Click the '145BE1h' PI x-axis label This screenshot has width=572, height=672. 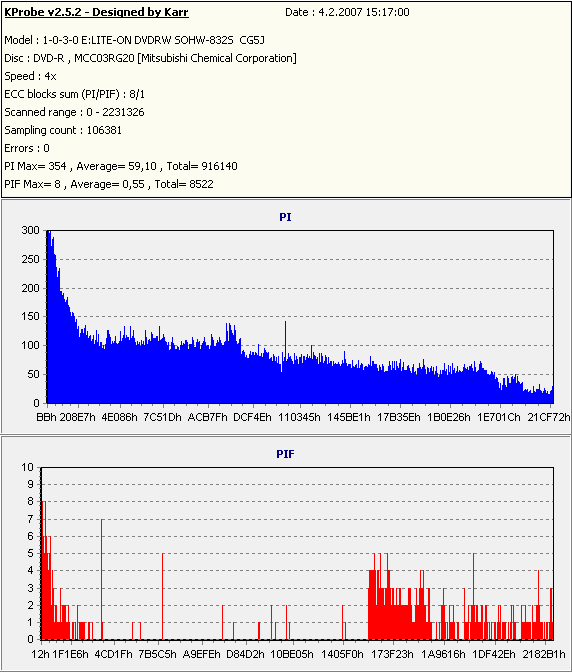[x=349, y=417]
